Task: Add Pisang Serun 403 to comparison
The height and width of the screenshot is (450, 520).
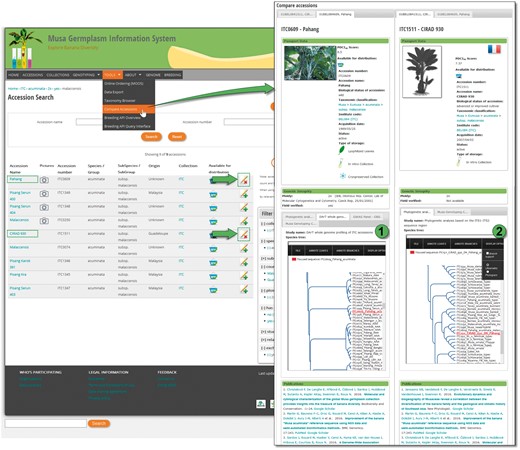Action: point(244,289)
